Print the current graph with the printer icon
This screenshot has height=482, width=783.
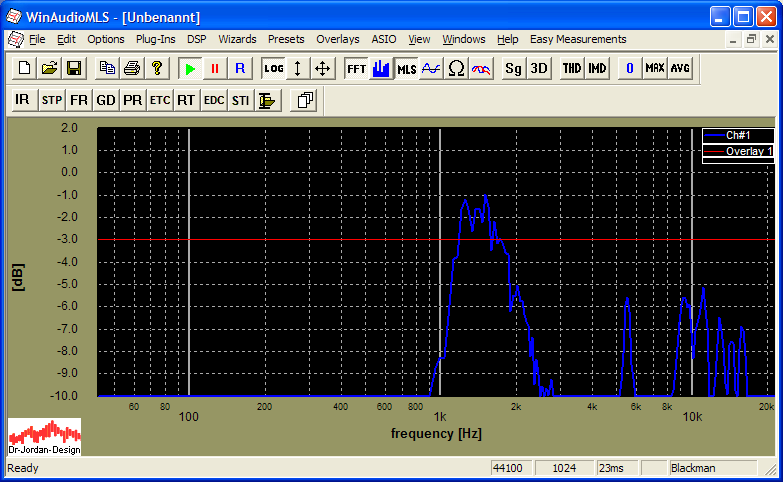click(x=132, y=68)
